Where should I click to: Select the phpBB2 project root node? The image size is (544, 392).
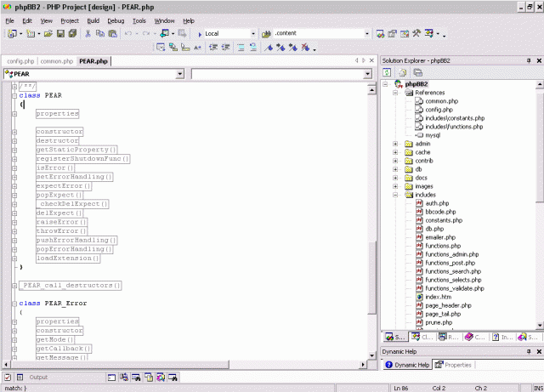pyautogui.click(x=416, y=84)
